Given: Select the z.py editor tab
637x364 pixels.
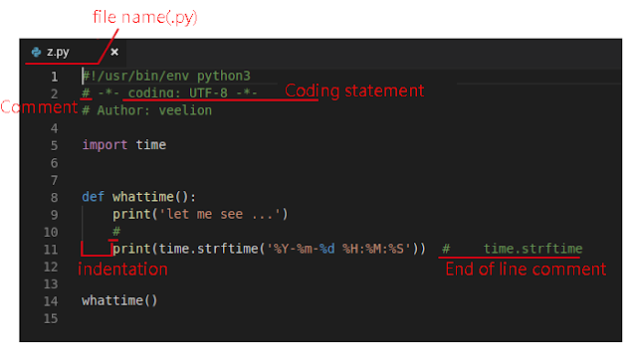Looking at the screenshot, I should 73,52.
